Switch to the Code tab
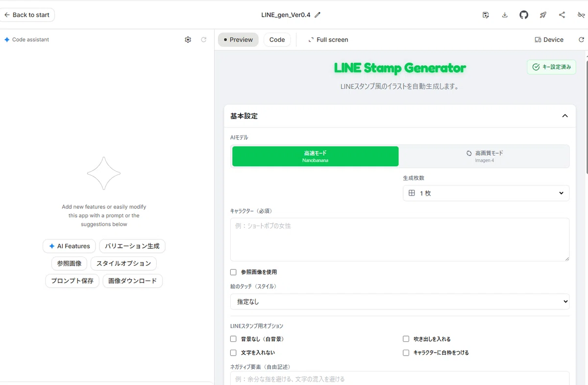Viewport: 588px width, 385px height. click(x=277, y=40)
